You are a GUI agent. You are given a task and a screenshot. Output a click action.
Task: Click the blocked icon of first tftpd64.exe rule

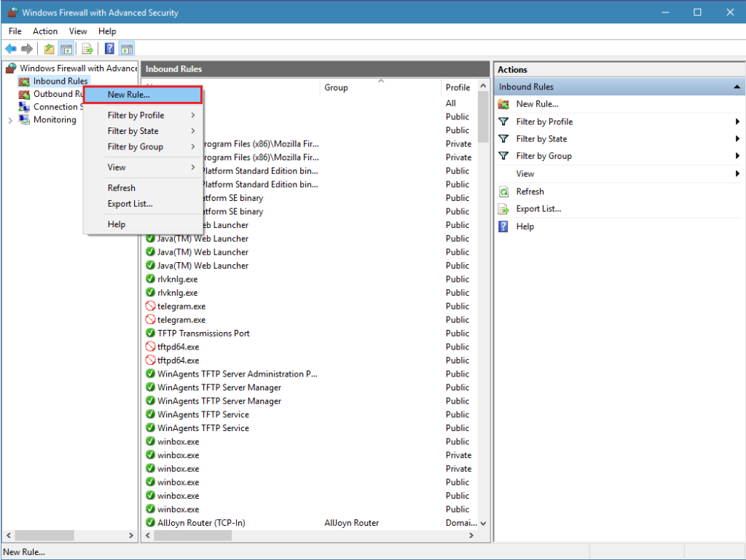[x=150, y=347]
